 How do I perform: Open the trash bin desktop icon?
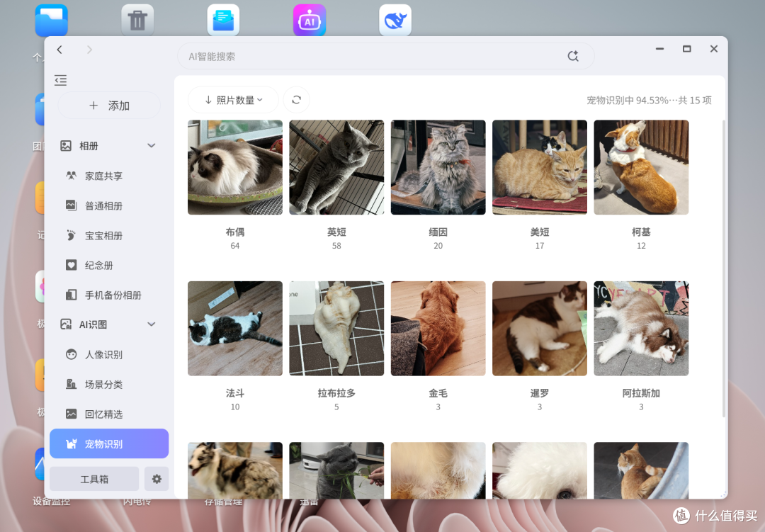click(137, 21)
